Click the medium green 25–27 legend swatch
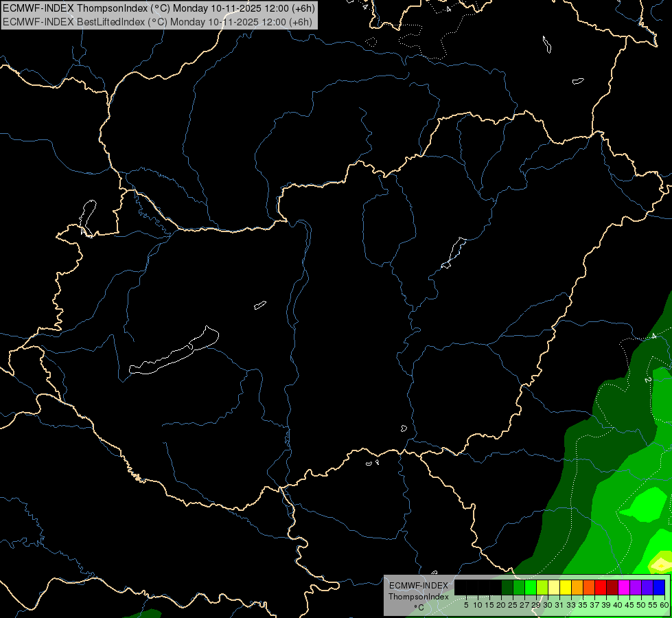Screen dimensions: 672x618 pos(519,587)
